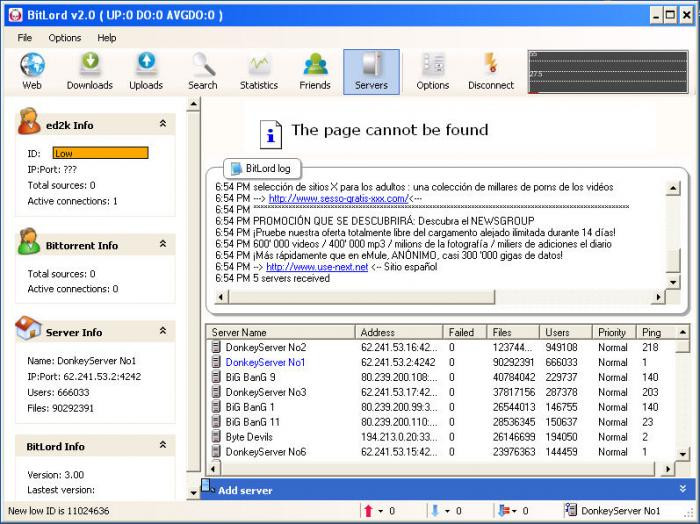
Task: Open the Downloads toolbar icon
Action: click(90, 63)
